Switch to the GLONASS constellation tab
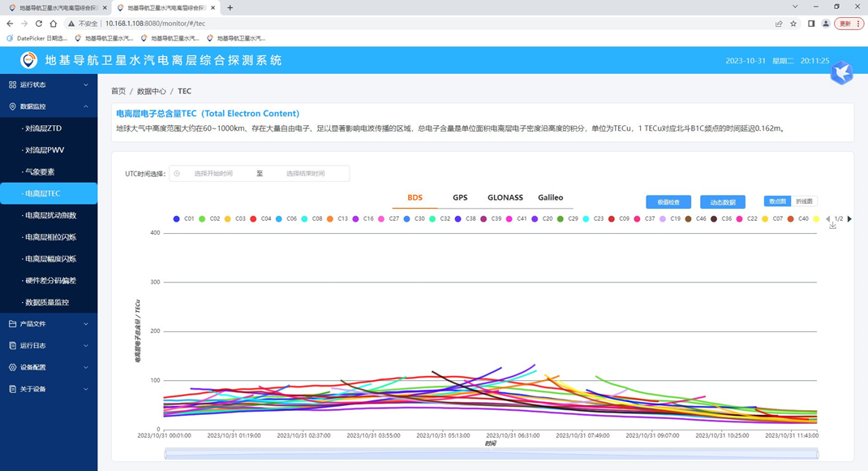This screenshot has height=471, width=868. 505,198
